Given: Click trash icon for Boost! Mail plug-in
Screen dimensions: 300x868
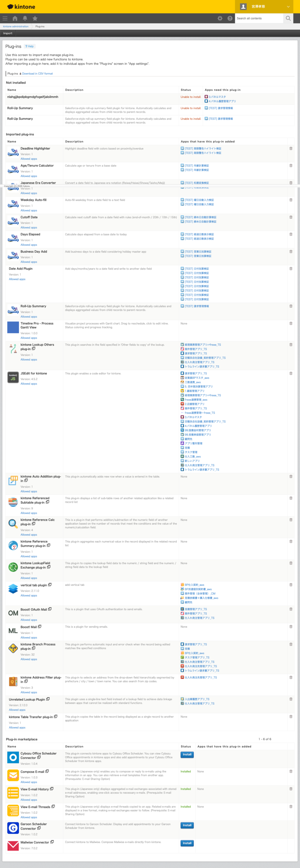Looking at the screenshot, I should (291, 627).
